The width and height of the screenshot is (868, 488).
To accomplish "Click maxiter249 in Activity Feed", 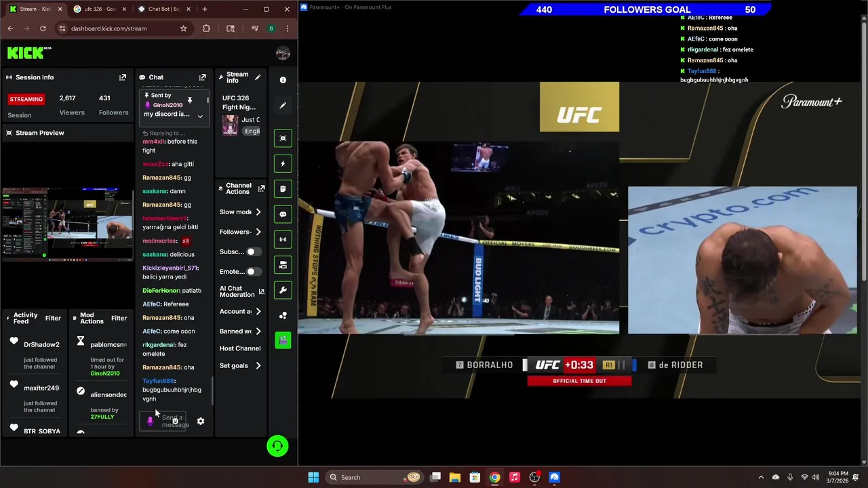I will tap(41, 388).
